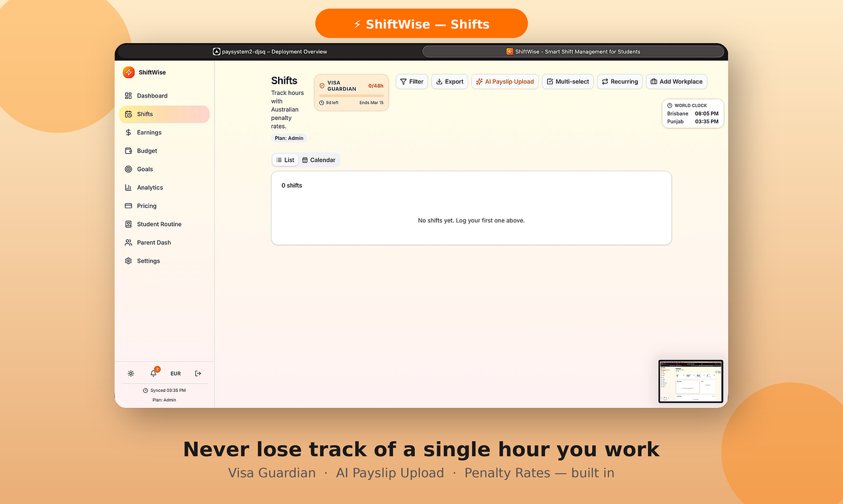Open Recurring shifts
Image resolution: width=843 pixels, height=504 pixels.
(619, 82)
